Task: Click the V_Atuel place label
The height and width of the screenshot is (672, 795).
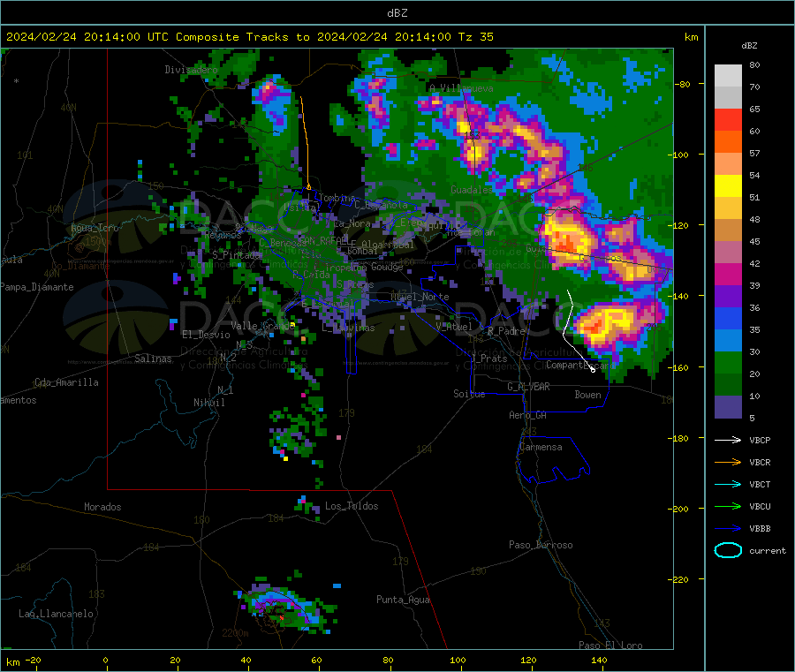Action: (454, 328)
